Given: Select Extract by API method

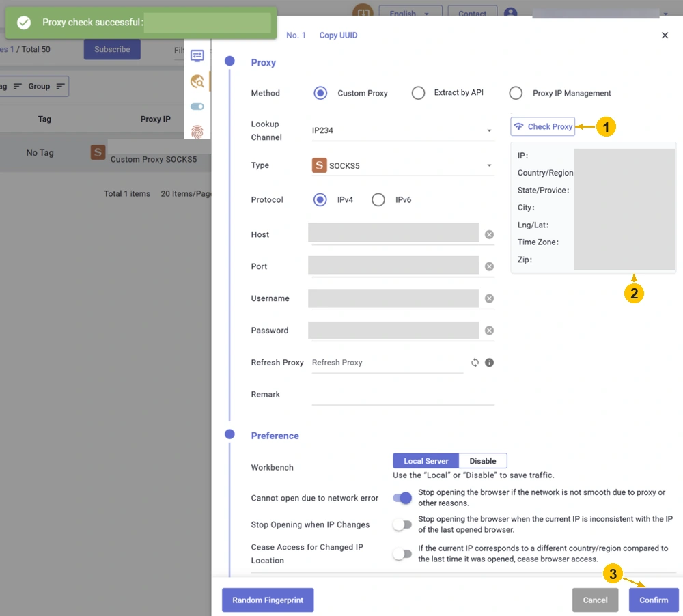Looking at the screenshot, I should coord(418,93).
